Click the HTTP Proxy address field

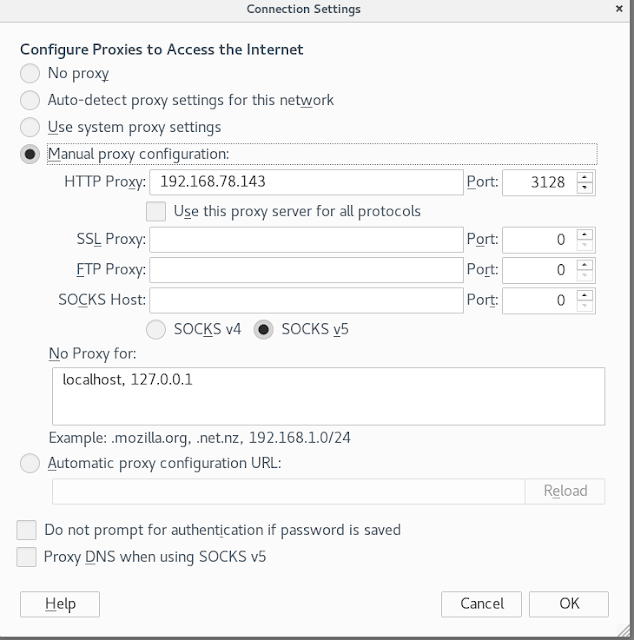click(x=306, y=182)
